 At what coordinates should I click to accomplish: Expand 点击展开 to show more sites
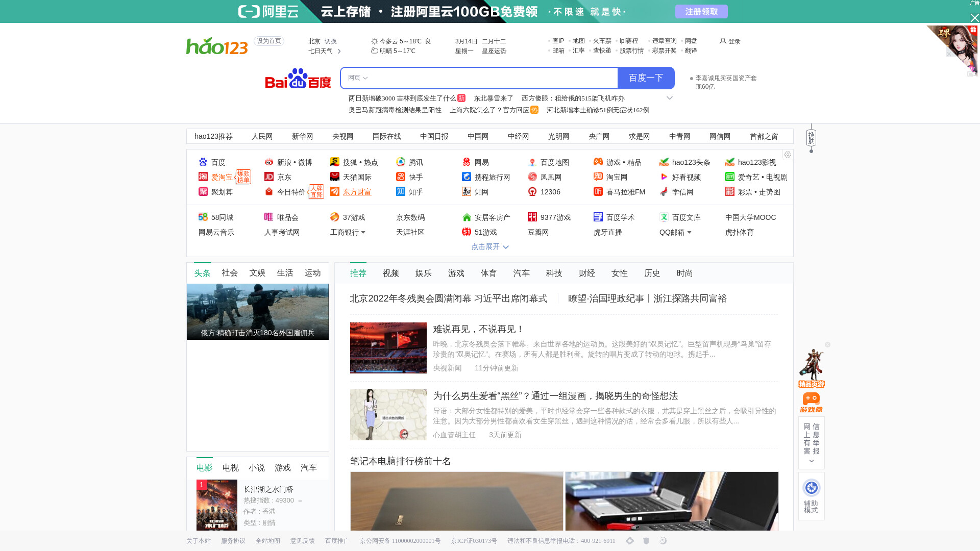coord(489,247)
